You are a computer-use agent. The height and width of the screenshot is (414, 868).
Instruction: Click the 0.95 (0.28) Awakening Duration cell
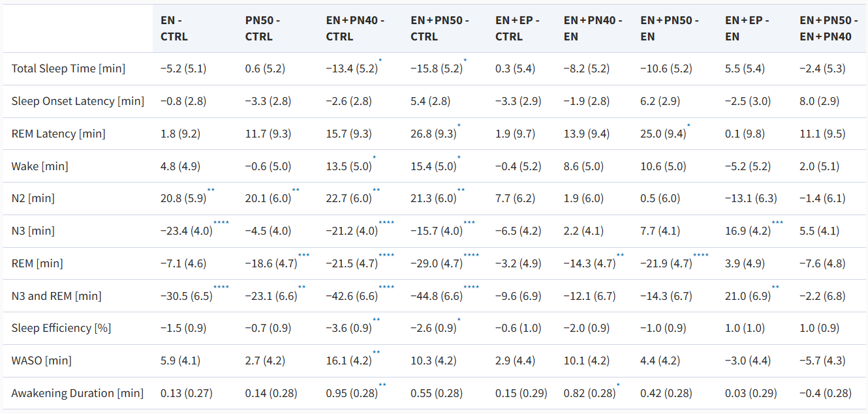point(351,393)
